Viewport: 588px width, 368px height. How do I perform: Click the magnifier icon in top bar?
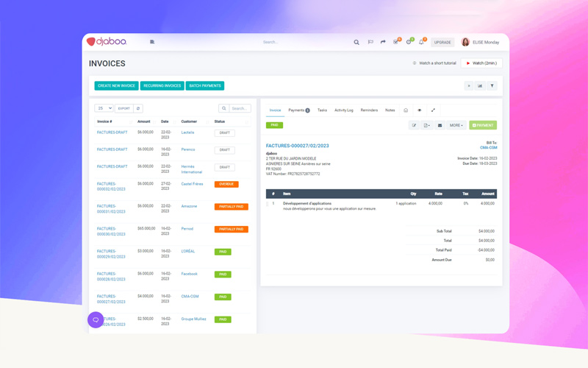[356, 42]
